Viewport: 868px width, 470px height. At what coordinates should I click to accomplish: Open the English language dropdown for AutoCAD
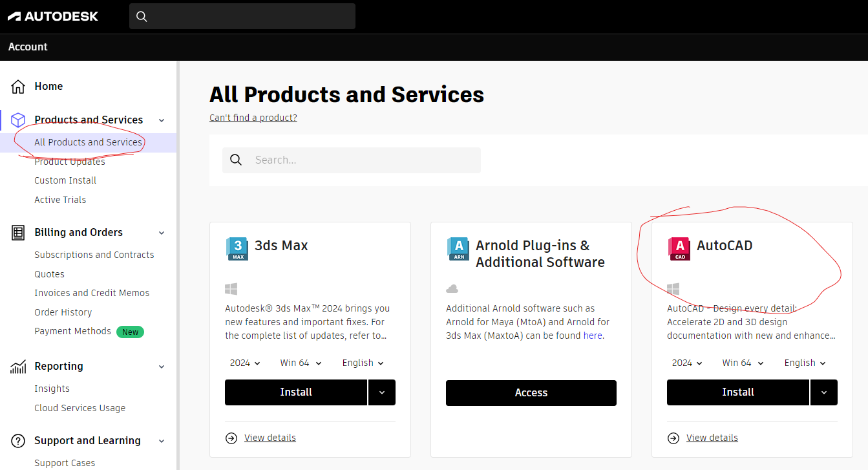click(805, 363)
